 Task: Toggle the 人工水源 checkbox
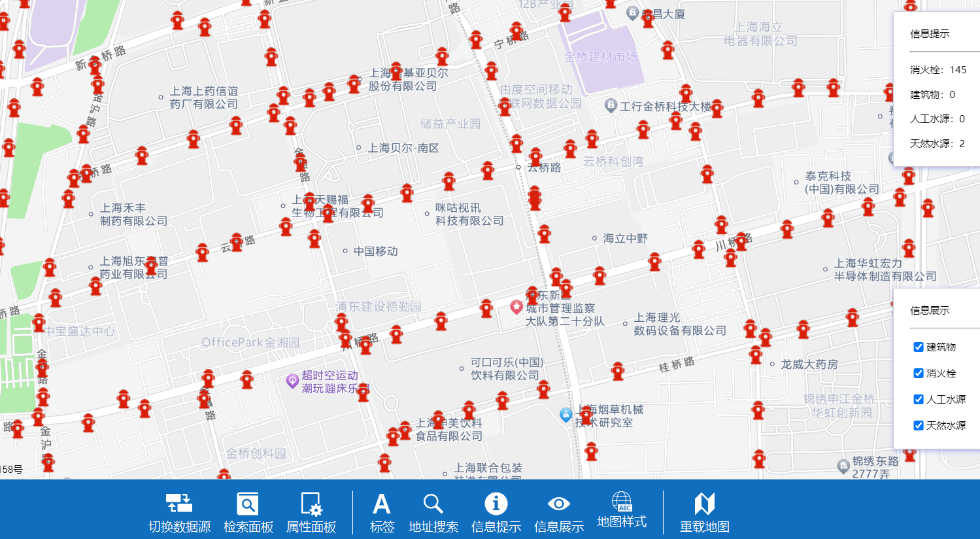(919, 399)
